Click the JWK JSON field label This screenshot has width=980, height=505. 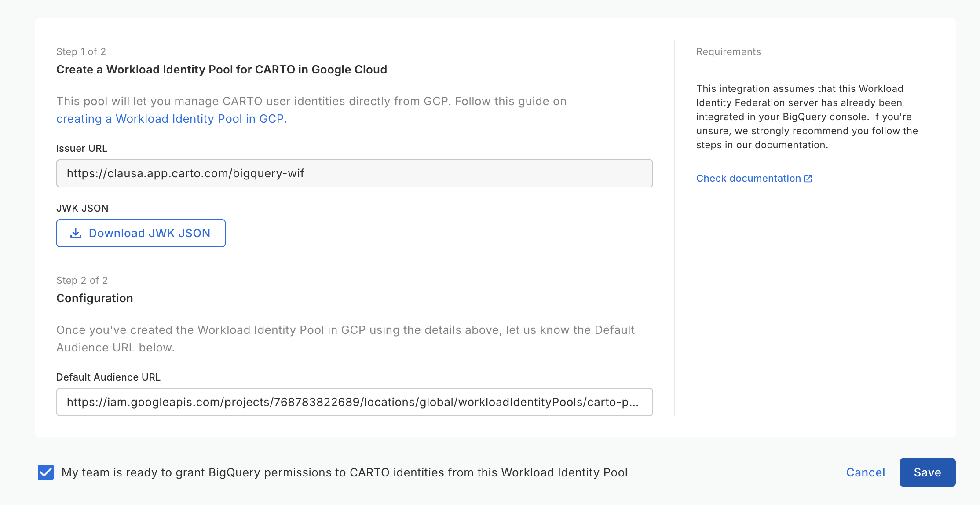click(x=82, y=209)
